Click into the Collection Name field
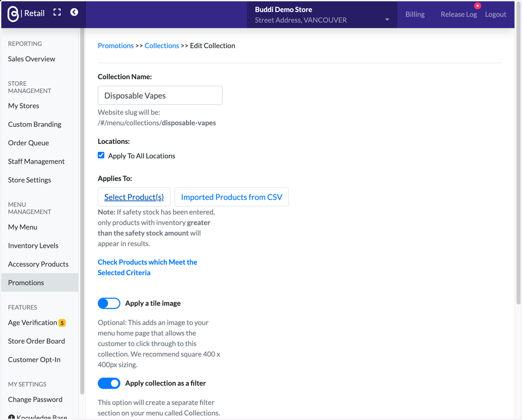This screenshot has width=522, height=420. [160, 95]
